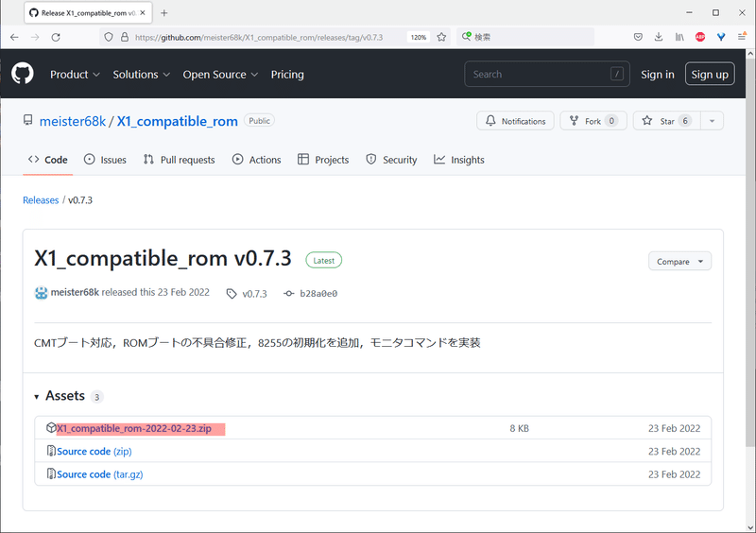Screen dimensions: 756x533
Task: Click the blue Y extension icon
Action: (x=721, y=37)
